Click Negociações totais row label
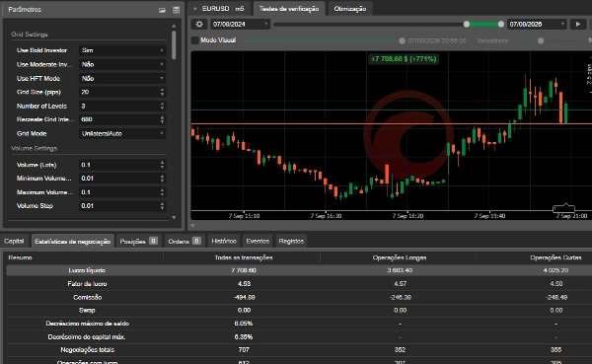 (x=87, y=350)
